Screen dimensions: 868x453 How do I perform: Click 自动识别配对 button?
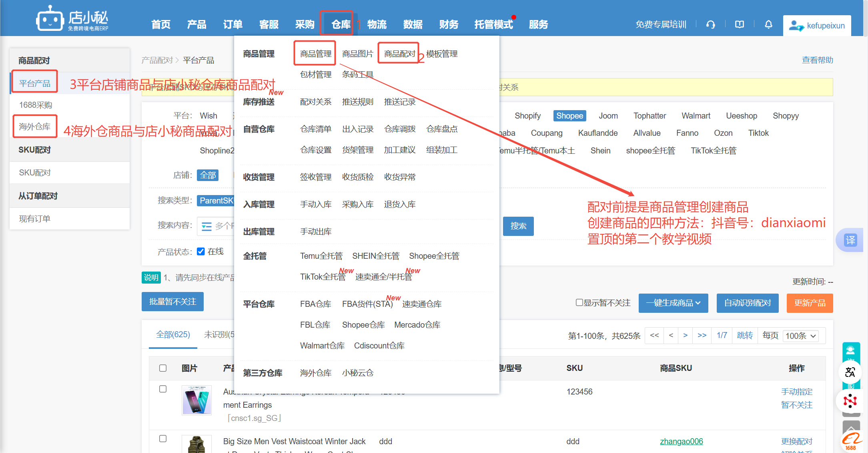coord(748,303)
